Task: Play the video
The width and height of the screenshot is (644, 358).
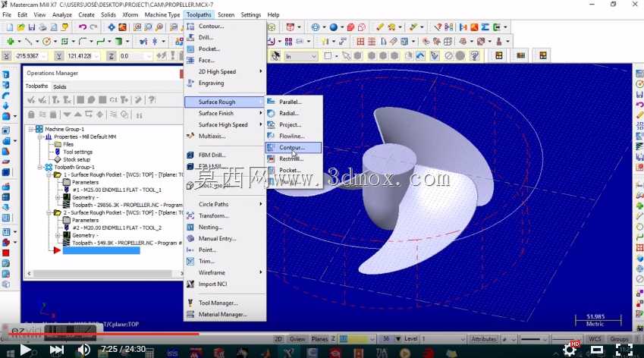Action: [26, 350]
